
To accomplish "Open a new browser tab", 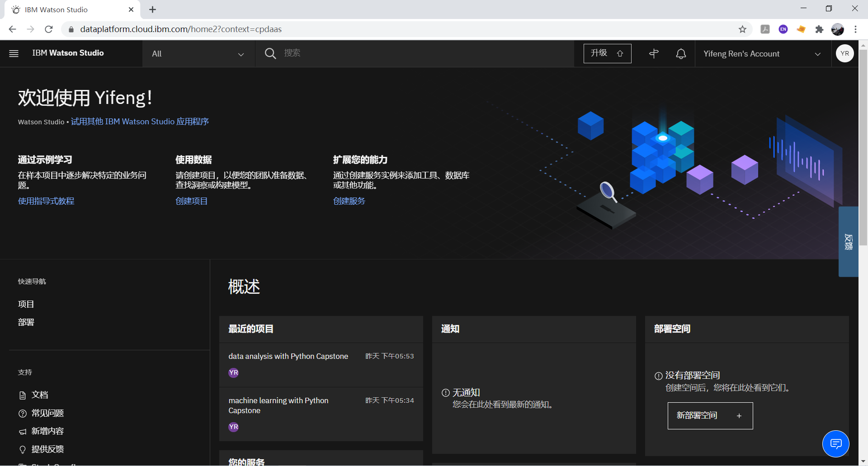I will [x=153, y=9].
